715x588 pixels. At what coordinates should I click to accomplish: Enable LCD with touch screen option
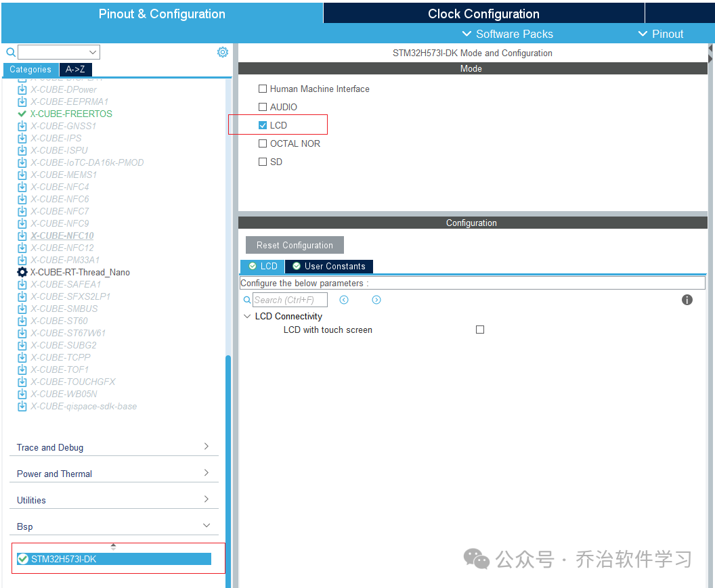coord(479,330)
